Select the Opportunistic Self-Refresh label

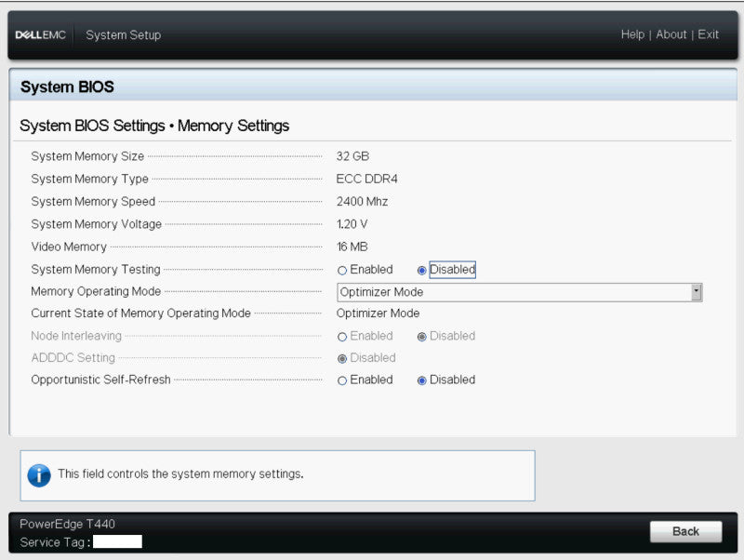(x=100, y=380)
